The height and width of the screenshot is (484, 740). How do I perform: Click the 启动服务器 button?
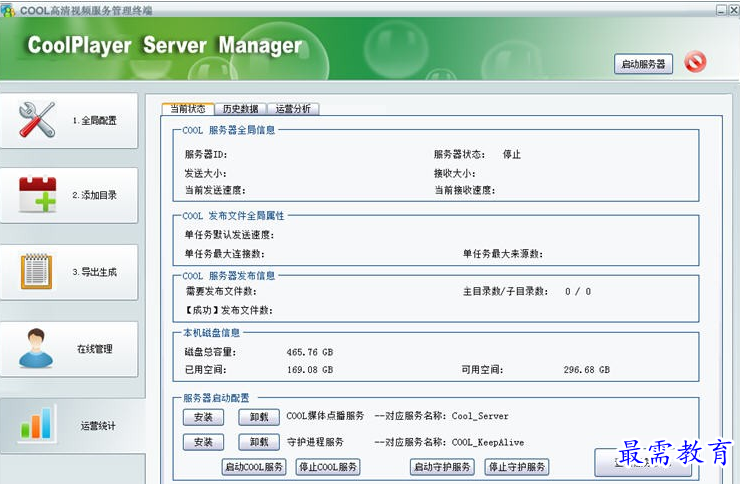click(643, 64)
